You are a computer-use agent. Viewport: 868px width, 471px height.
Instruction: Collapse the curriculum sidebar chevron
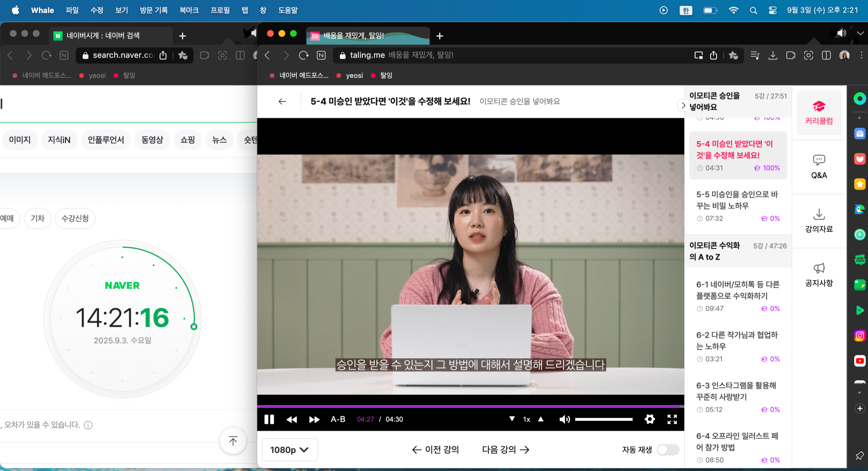coord(683,105)
